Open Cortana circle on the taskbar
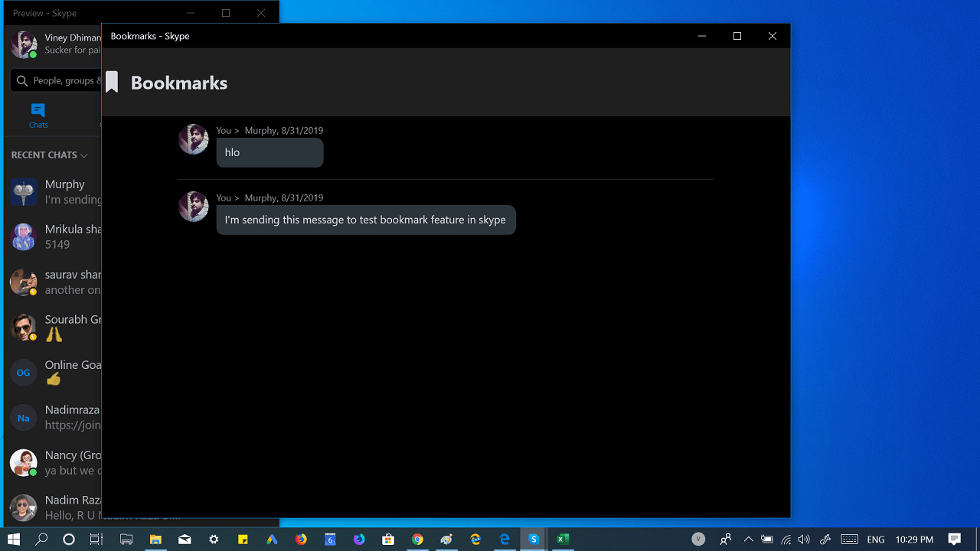 pos(69,540)
